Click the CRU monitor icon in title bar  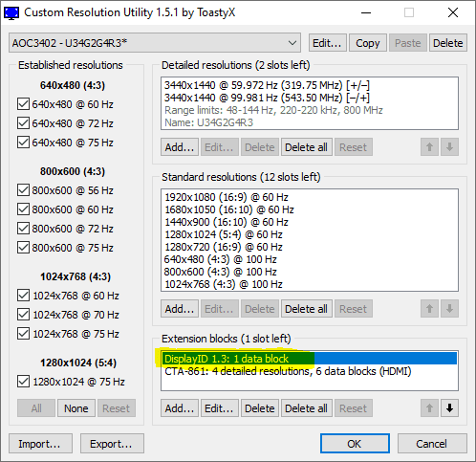(11, 12)
